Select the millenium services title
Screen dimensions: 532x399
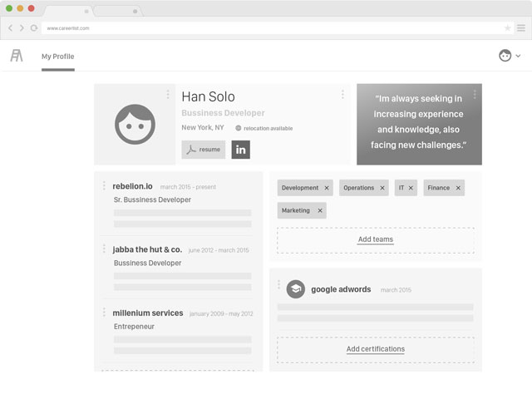148,313
